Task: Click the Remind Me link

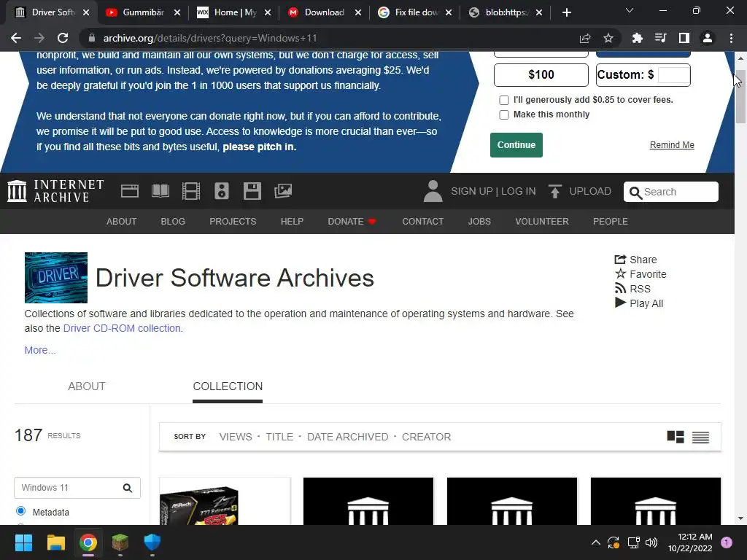Action: click(x=672, y=145)
